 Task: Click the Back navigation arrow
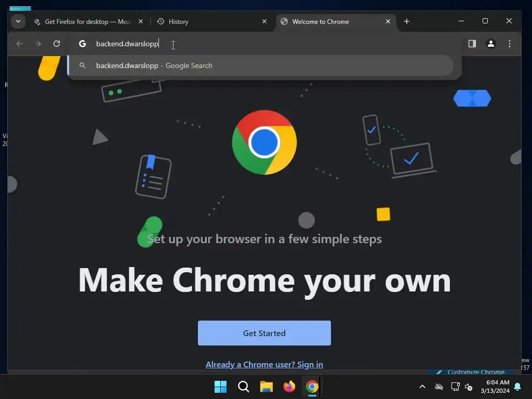[19, 44]
